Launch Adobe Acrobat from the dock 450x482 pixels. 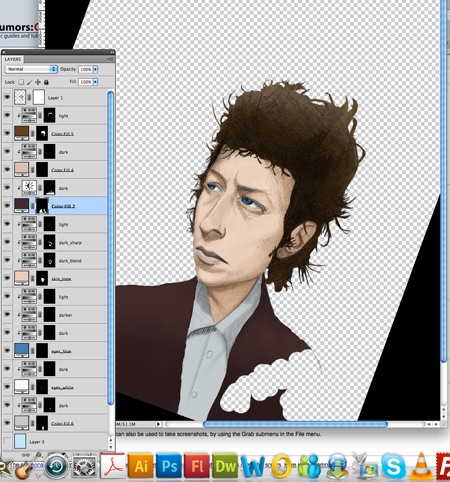(113, 466)
